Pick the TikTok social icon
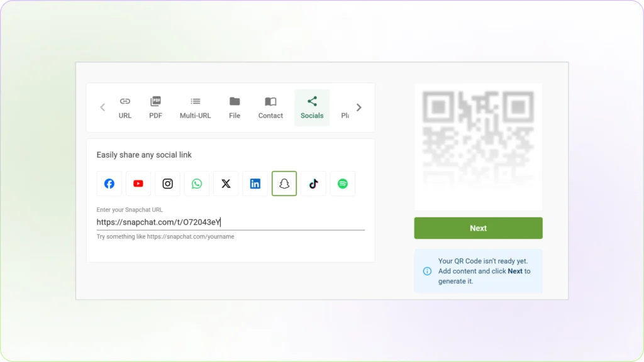 tap(313, 184)
